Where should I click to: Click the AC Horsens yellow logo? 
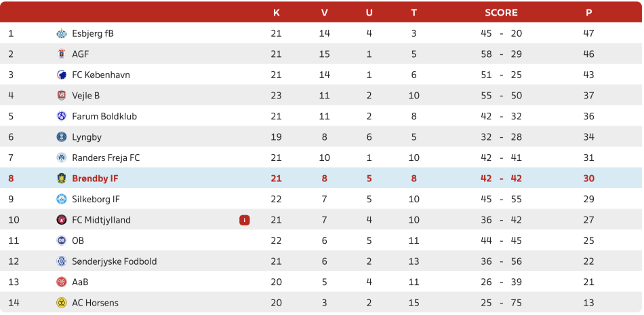tap(61, 303)
